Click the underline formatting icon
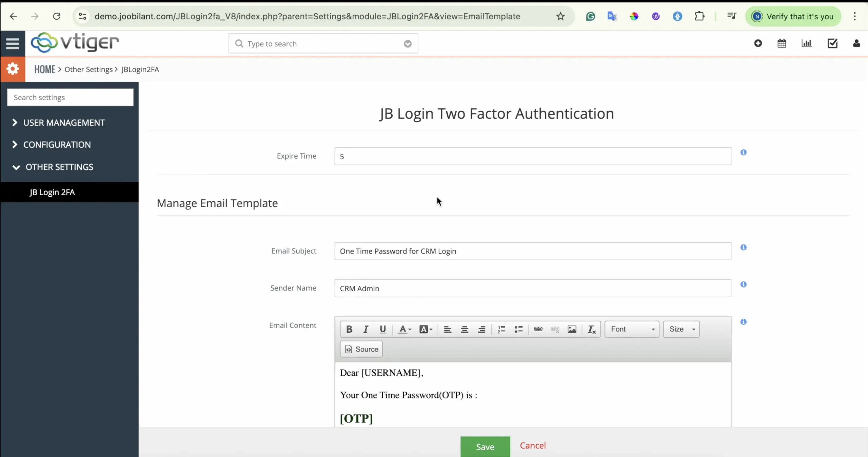868x457 pixels. (x=383, y=329)
